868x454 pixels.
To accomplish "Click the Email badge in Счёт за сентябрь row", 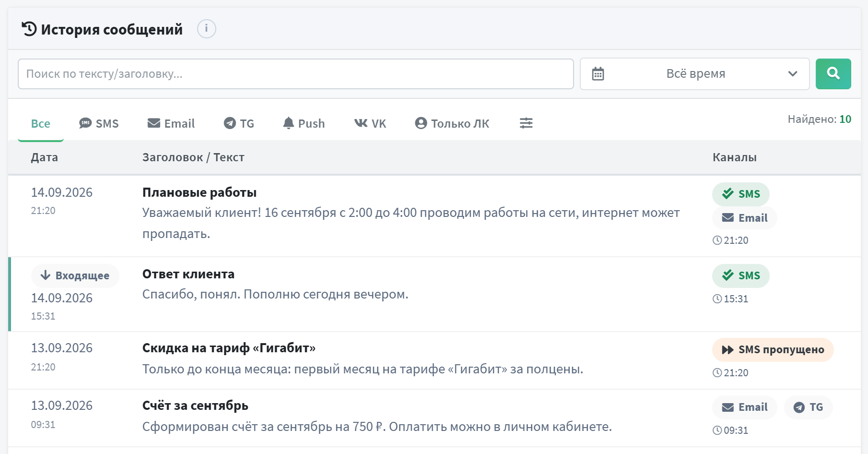I will click(745, 407).
